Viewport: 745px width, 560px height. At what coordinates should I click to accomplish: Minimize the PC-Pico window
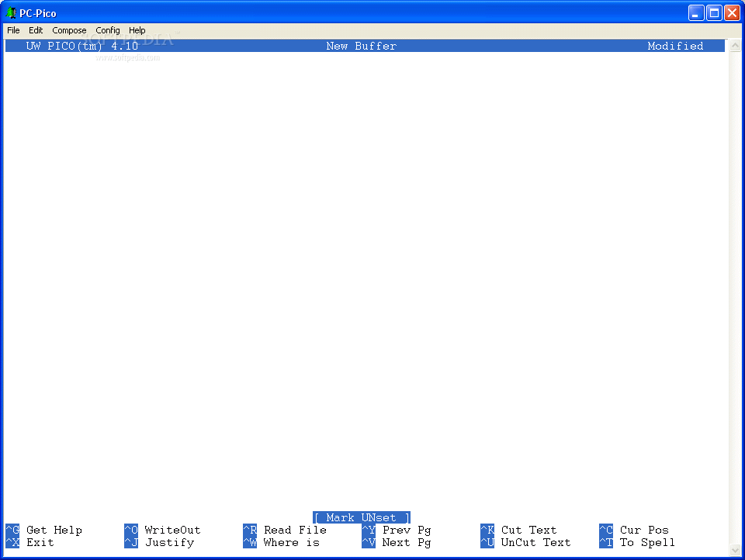coord(696,13)
